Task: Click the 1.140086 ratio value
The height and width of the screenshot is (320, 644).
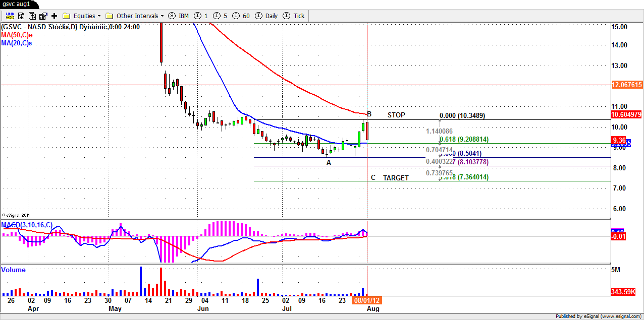Action: coord(440,131)
